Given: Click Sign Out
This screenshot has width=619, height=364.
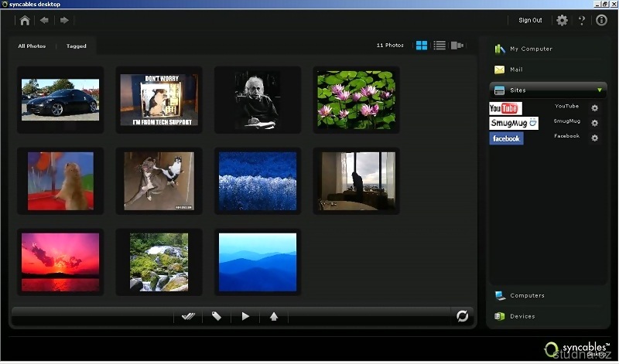Looking at the screenshot, I should click(530, 20).
